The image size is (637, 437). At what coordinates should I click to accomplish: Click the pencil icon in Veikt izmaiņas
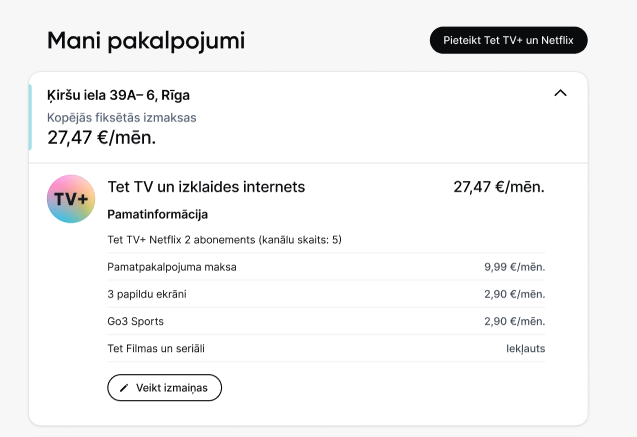click(x=124, y=388)
